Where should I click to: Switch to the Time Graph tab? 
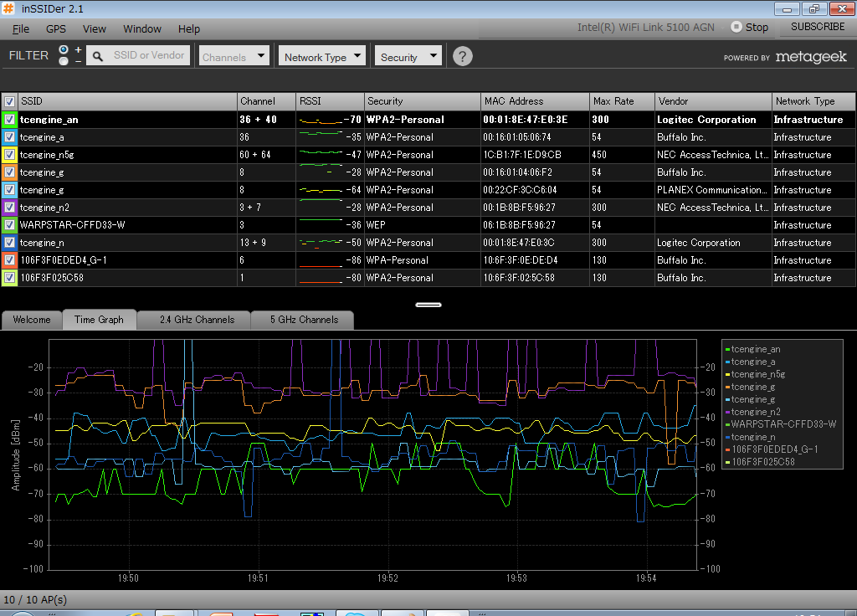(99, 320)
